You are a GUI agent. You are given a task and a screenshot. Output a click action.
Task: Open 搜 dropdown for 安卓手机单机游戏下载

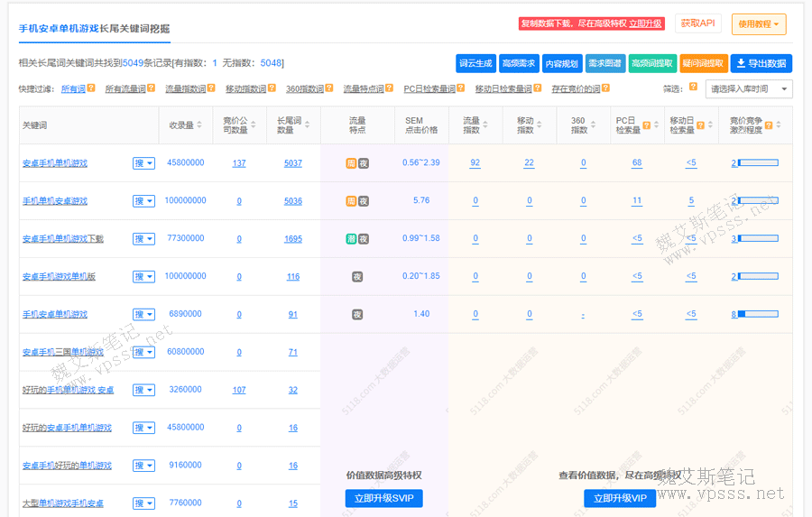click(144, 239)
